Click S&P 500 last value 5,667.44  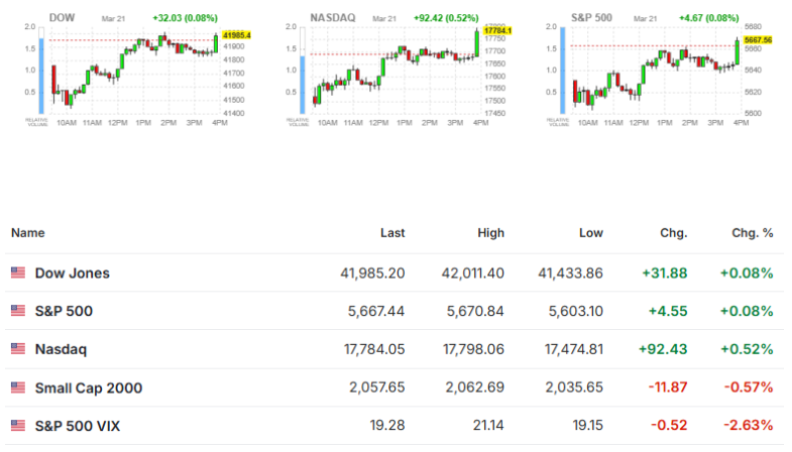(x=376, y=311)
